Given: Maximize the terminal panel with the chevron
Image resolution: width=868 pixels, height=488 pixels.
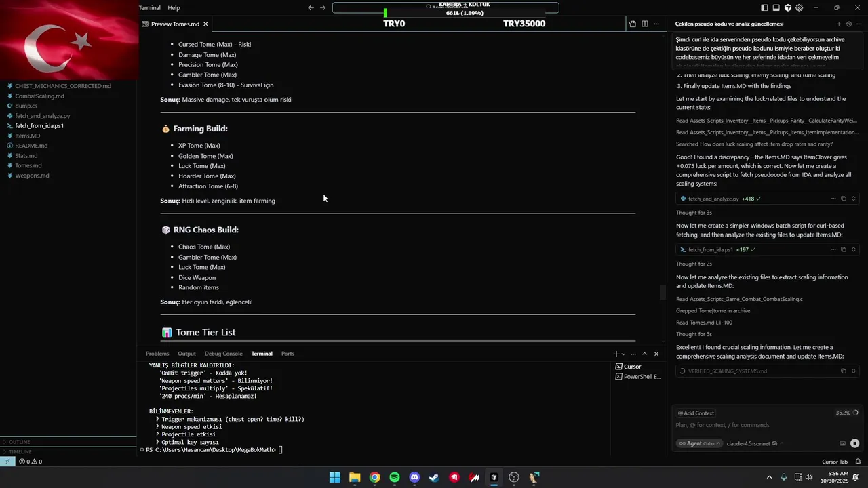Looking at the screenshot, I should click(645, 354).
